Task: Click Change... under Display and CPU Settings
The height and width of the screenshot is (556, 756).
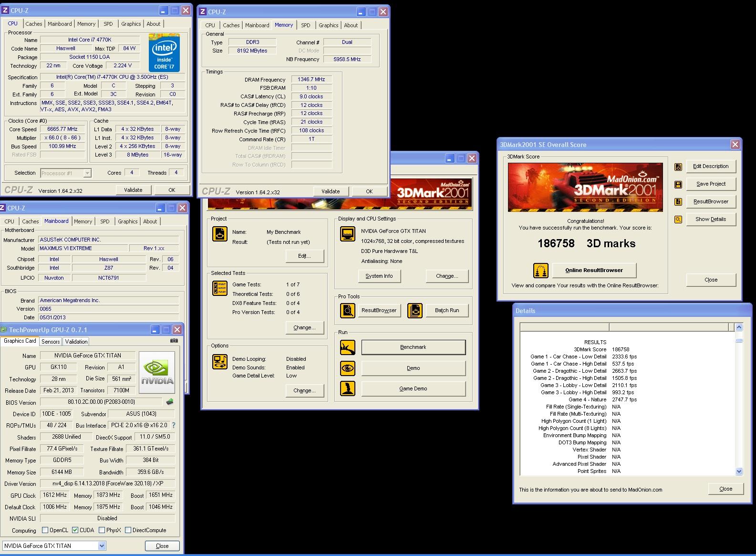Action: [447, 276]
